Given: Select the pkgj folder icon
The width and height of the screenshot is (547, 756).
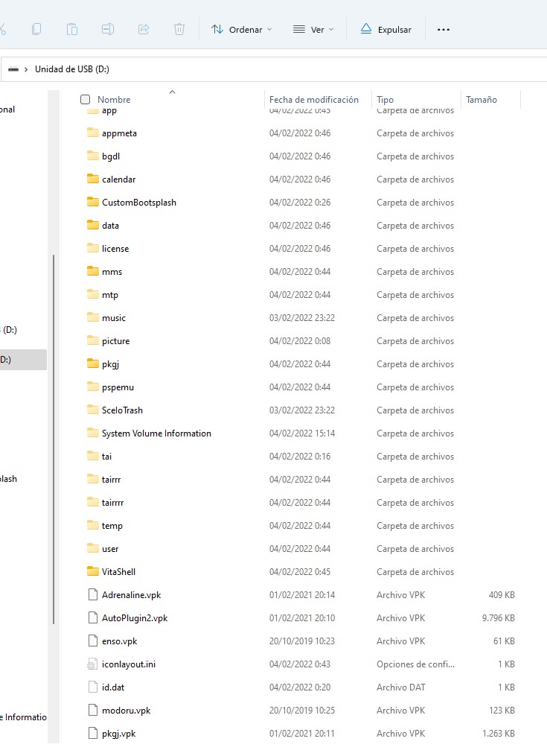Looking at the screenshot, I should click(92, 363).
